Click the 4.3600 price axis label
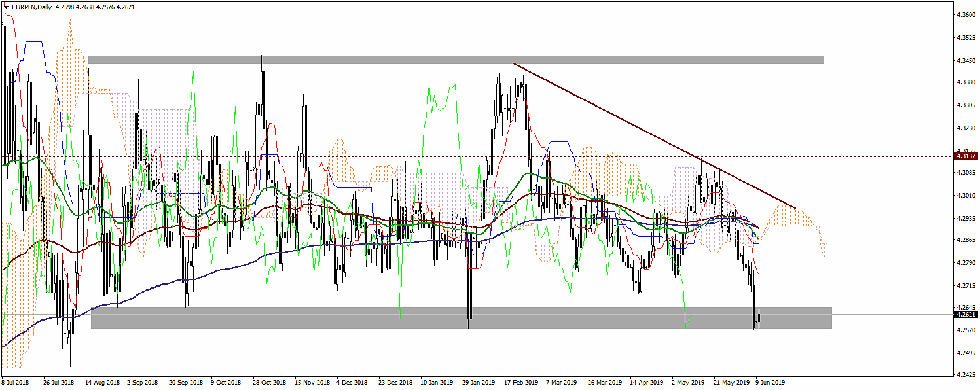Viewport: 980px width, 390px height. (x=966, y=14)
